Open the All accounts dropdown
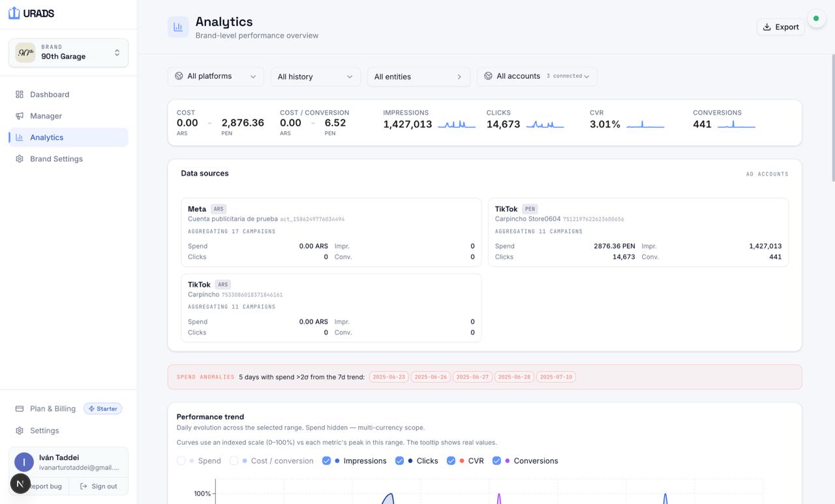The width and height of the screenshot is (835, 504). tap(537, 76)
